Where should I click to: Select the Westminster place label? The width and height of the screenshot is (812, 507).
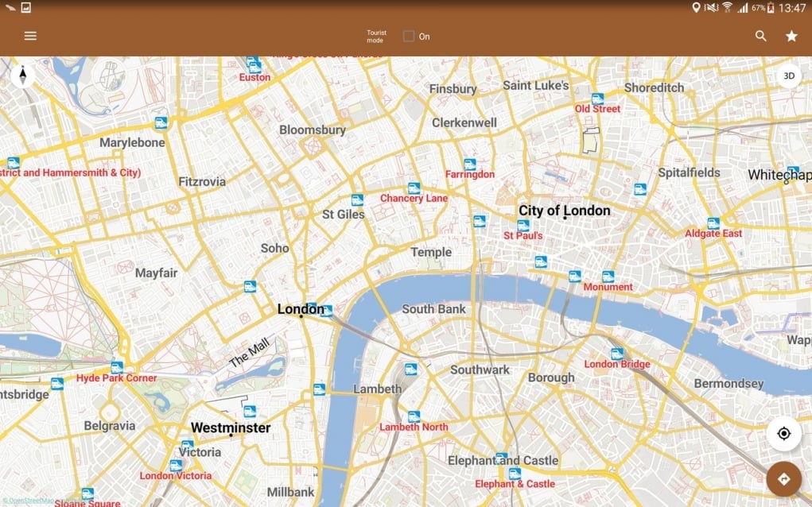231,428
